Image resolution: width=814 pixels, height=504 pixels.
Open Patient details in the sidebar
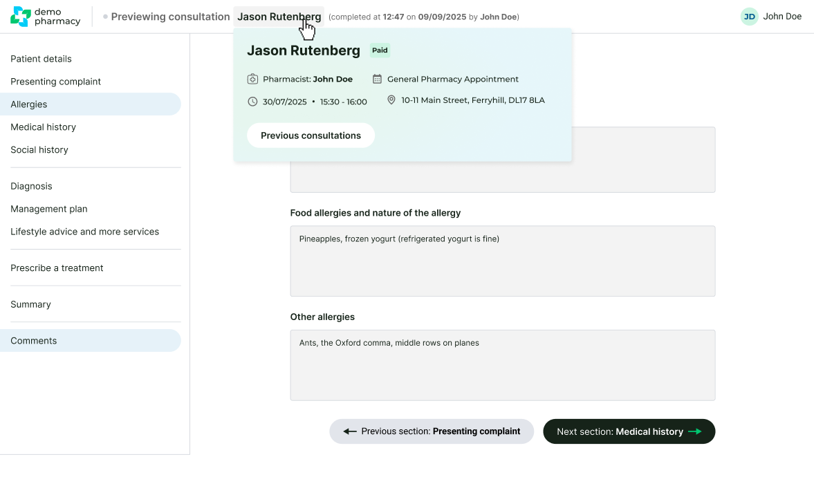tap(41, 59)
